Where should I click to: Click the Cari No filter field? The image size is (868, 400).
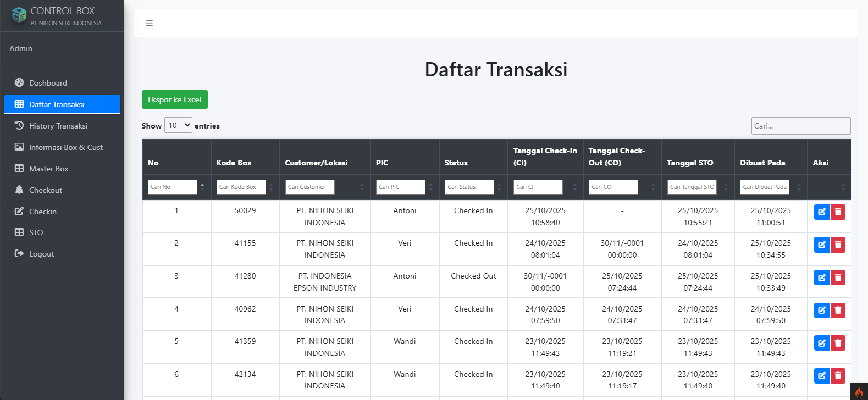tap(173, 187)
